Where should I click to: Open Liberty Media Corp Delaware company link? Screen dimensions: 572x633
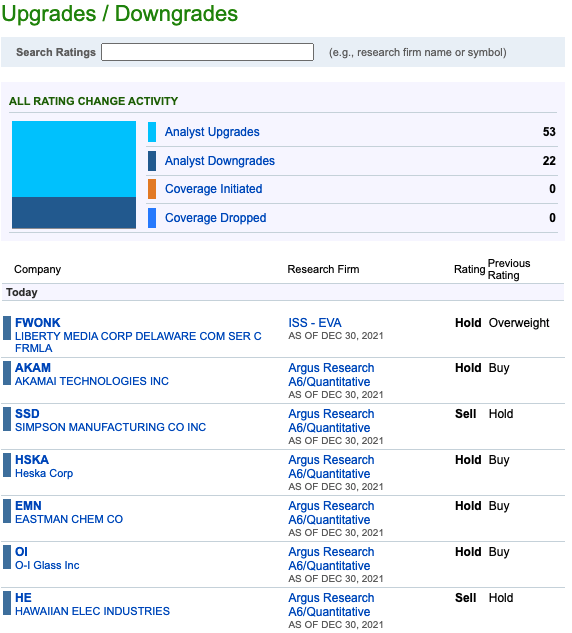[x=138, y=342]
